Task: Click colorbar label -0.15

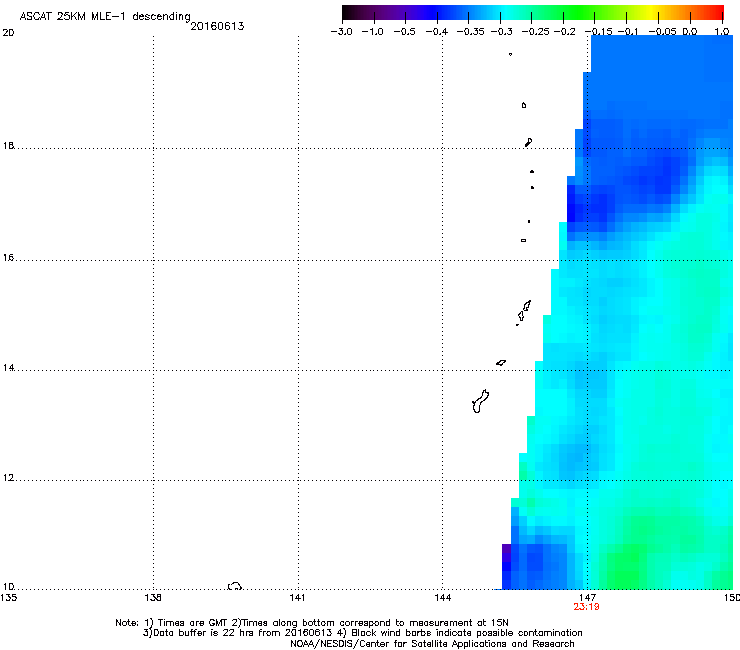Action: point(598,32)
